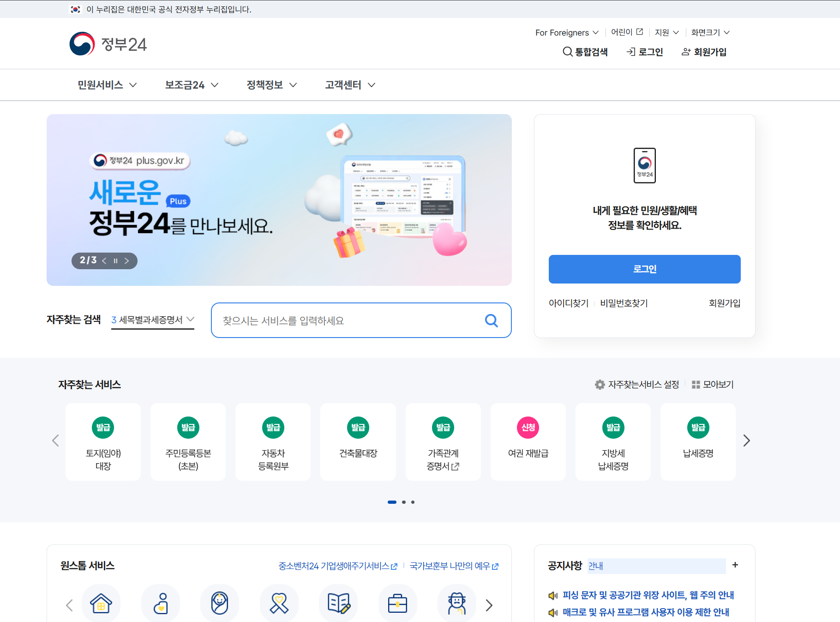Open 중소벤처24 기업생애주기서비스 link
This screenshot has height=622, width=840.
tap(338, 566)
